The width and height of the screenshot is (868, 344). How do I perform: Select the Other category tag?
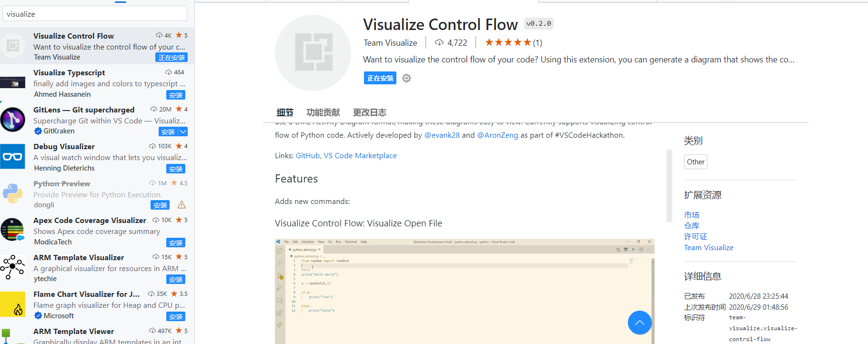696,162
